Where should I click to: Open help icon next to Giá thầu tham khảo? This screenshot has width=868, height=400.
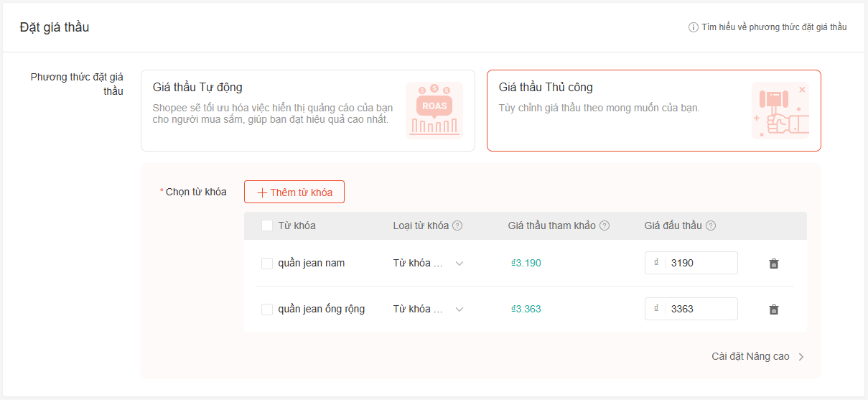tap(605, 225)
